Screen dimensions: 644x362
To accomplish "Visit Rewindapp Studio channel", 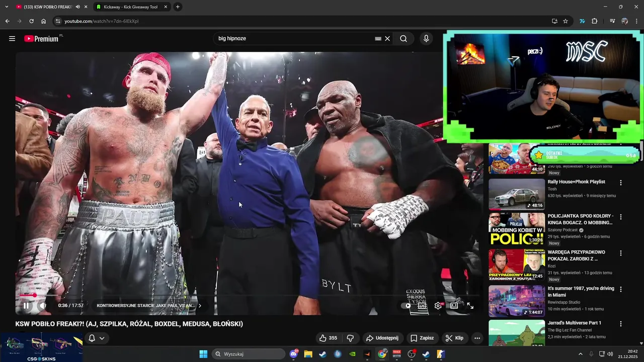I will 563,302.
